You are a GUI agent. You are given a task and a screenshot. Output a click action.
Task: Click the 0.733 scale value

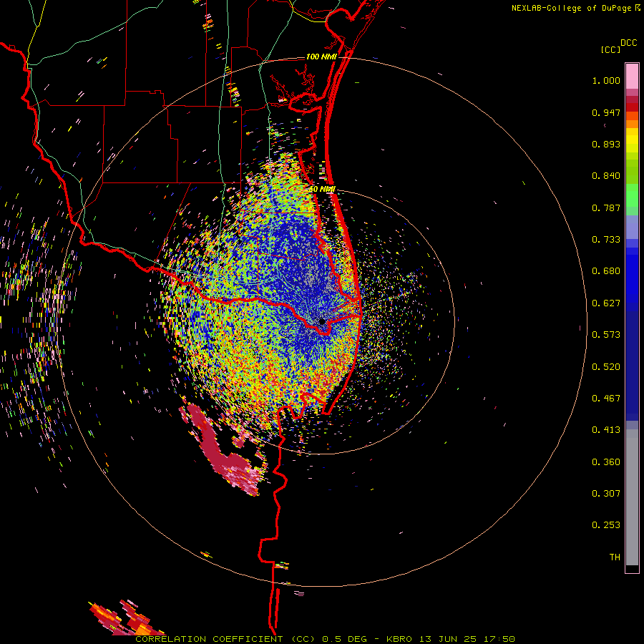click(606, 240)
